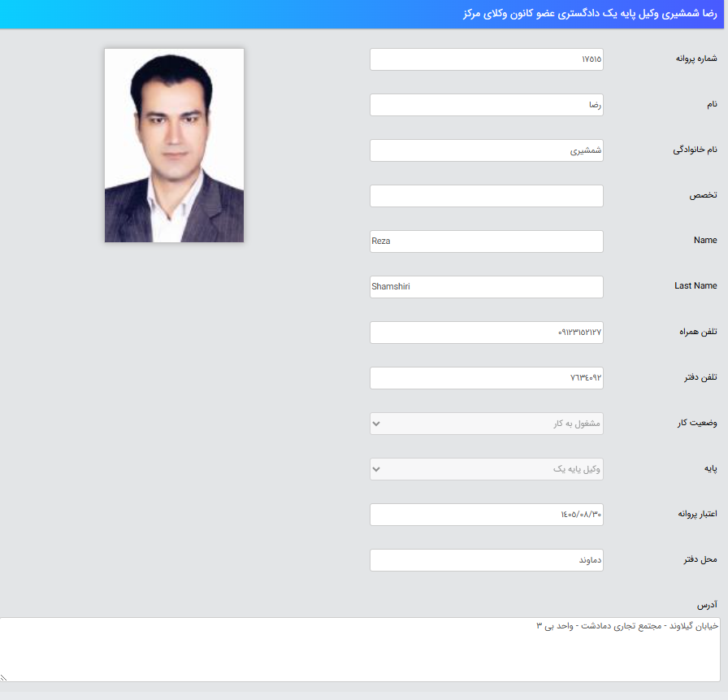728x700 pixels.
Task: Select the تلفن همراه mobile number field
Action: pyautogui.click(x=486, y=332)
